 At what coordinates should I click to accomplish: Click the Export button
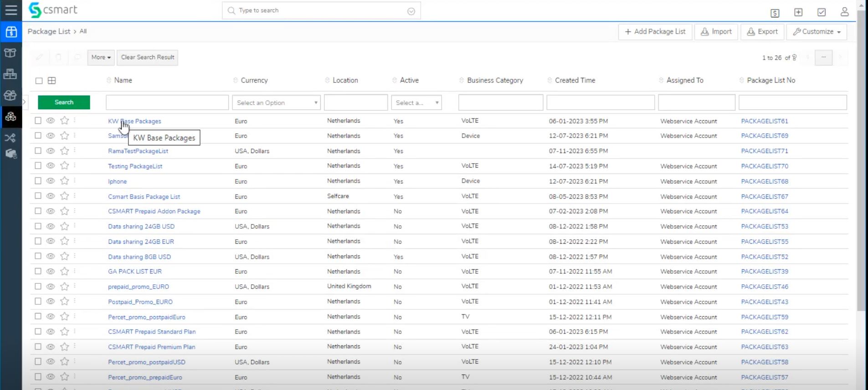tap(762, 31)
